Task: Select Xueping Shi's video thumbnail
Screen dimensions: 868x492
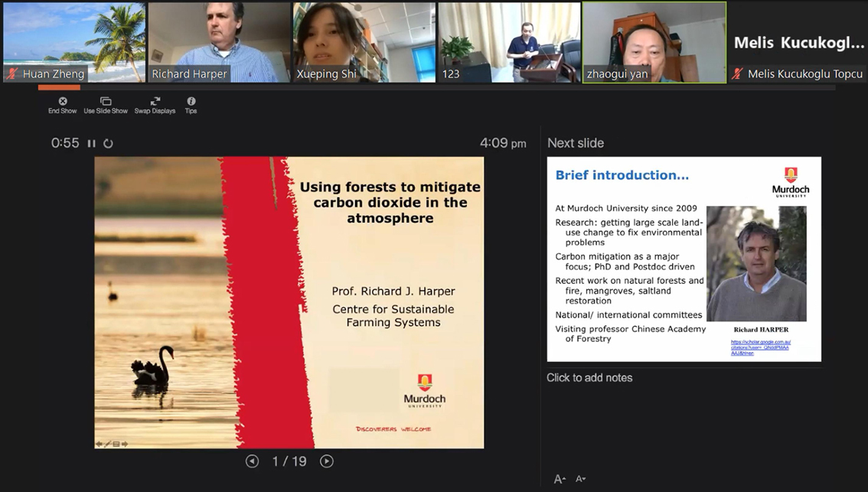Action: click(364, 41)
